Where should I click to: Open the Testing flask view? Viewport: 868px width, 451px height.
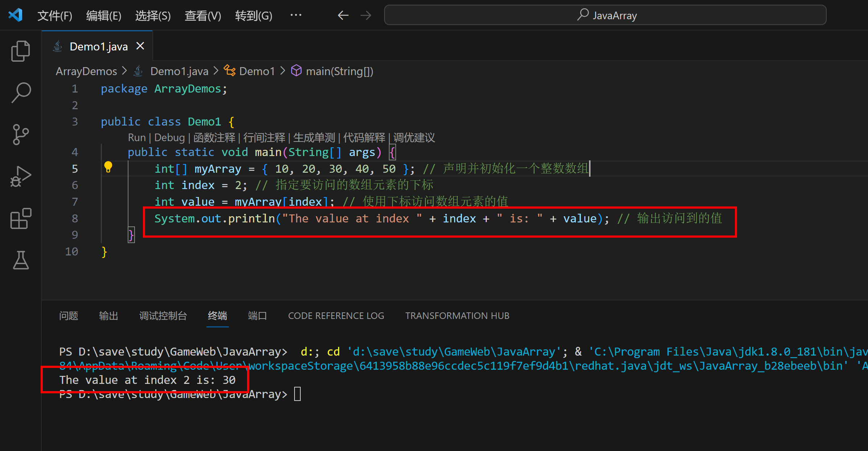click(x=21, y=260)
